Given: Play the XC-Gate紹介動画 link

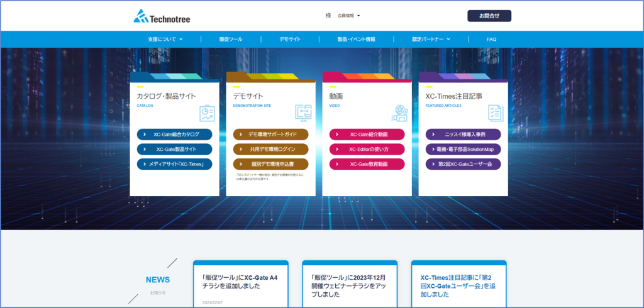Looking at the screenshot, I should [x=367, y=135].
